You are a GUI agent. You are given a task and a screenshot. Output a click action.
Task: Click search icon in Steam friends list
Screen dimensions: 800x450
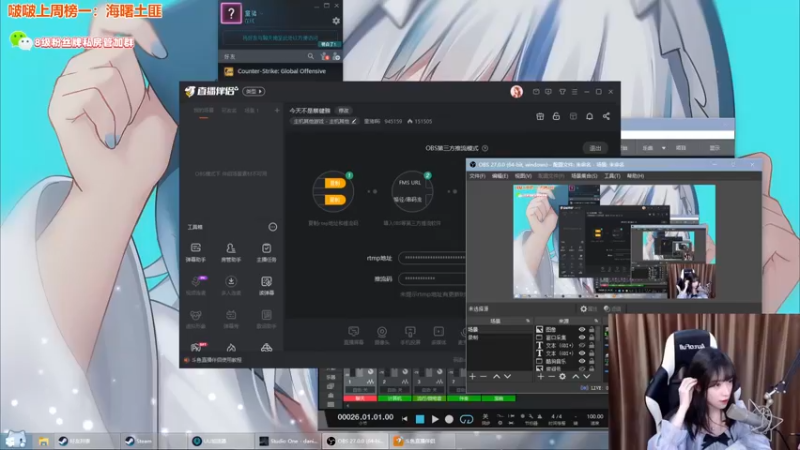(x=311, y=56)
